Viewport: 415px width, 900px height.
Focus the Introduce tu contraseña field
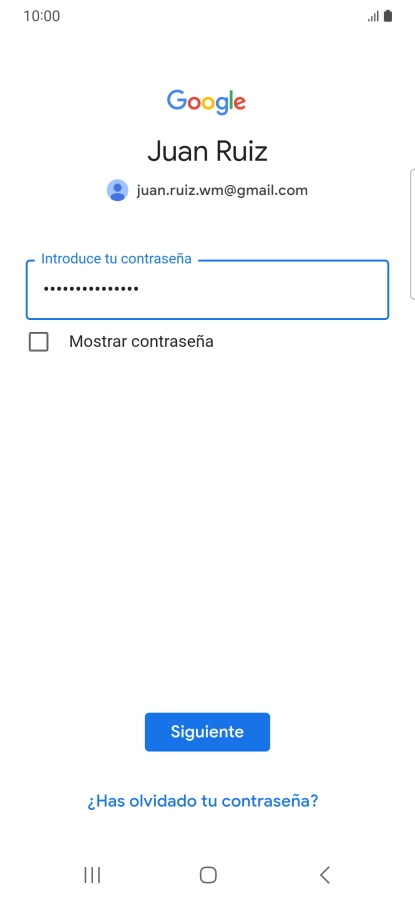[x=207, y=290]
